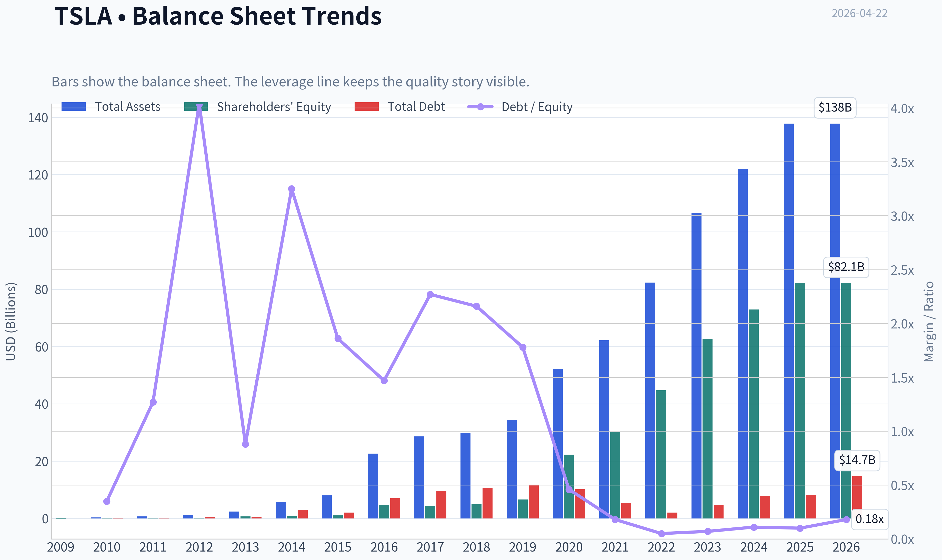This screenshot has width=942, height=560.
Task: Click the 2019 Total Debt red bar
Action: coord(534,502)
